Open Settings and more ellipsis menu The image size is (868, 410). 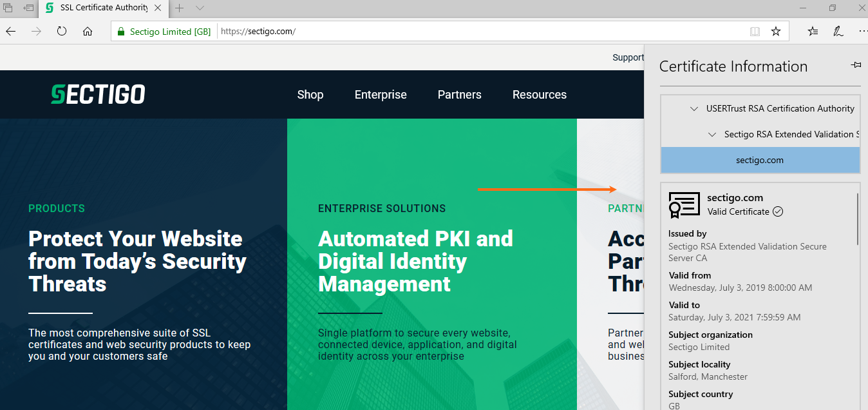pyautogui.click(x=862, y=31)
